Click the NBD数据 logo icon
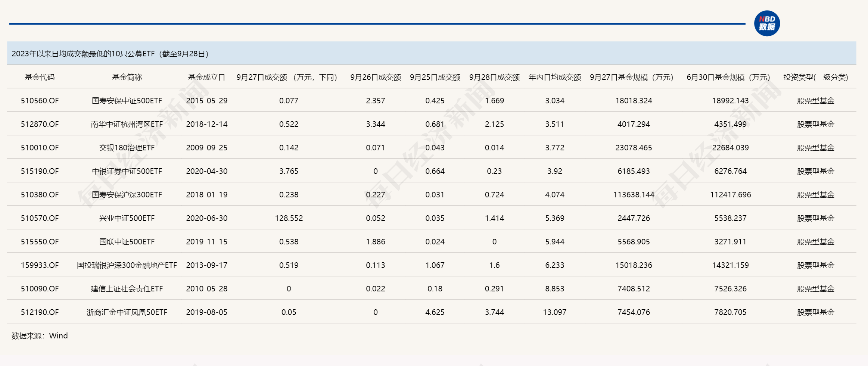The width and height of the screenshot is (868, 366). tap(766, 24)
